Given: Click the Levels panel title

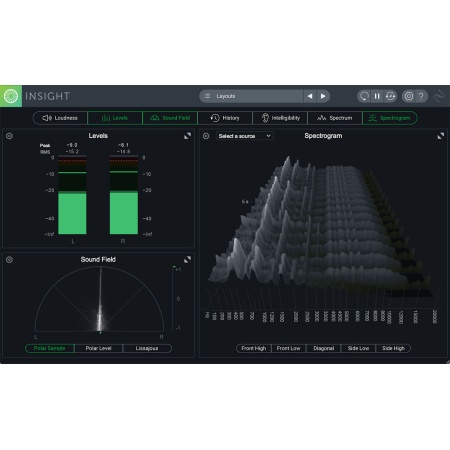Looking at the screenshot, I should 98,136.
